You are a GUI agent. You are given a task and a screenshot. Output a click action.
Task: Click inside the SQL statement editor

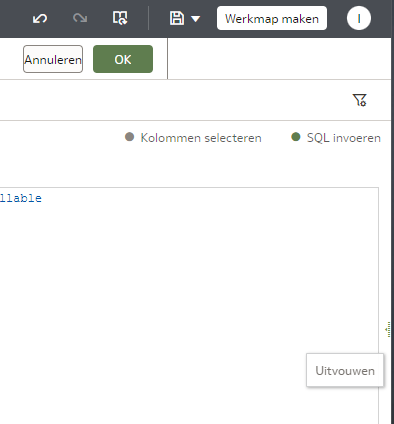(x=189, y=305)
